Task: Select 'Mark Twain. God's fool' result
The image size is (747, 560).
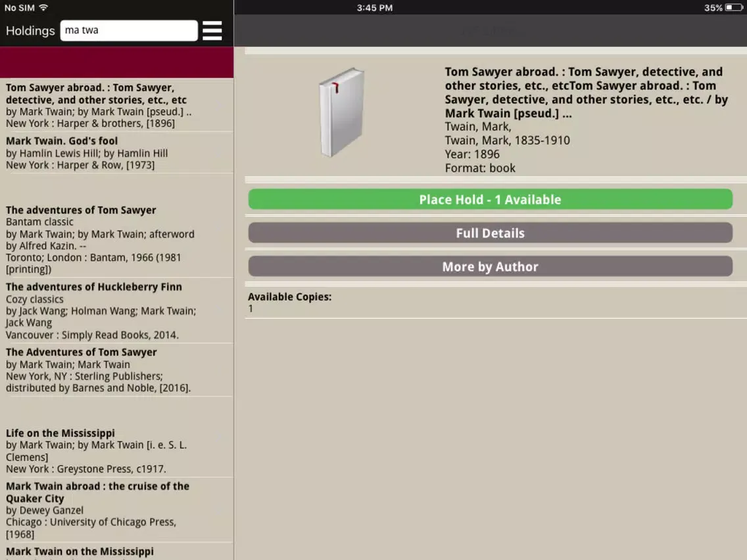Action: pos(117,153)
